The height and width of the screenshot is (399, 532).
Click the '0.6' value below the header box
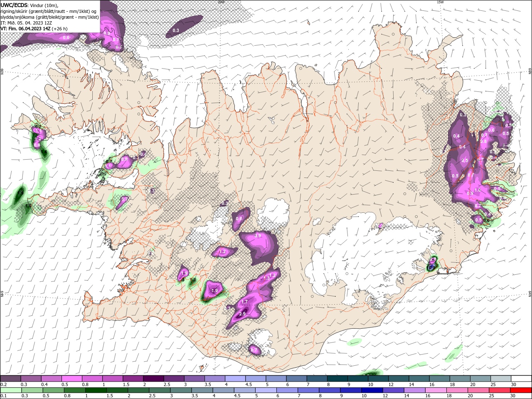[x=66, y=37]
